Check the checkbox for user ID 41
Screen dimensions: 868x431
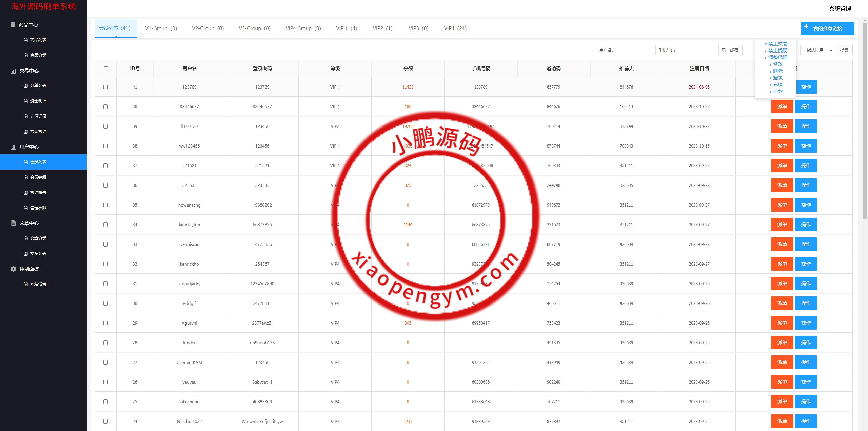tap(106, 87)
